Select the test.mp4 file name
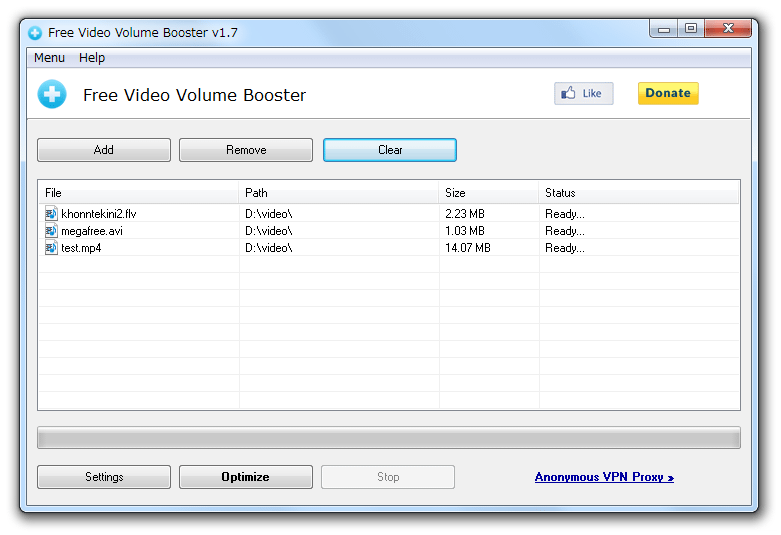 point(81,248)
